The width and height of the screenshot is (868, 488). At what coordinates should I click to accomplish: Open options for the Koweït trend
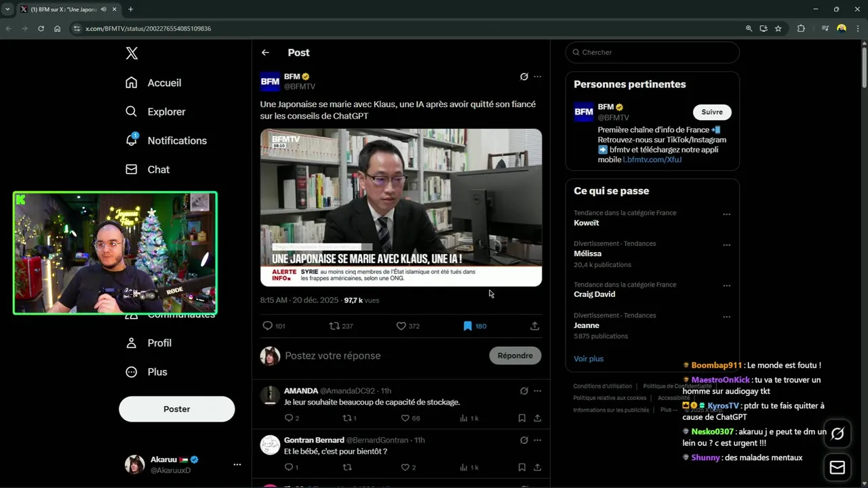[x=726, y=214]
